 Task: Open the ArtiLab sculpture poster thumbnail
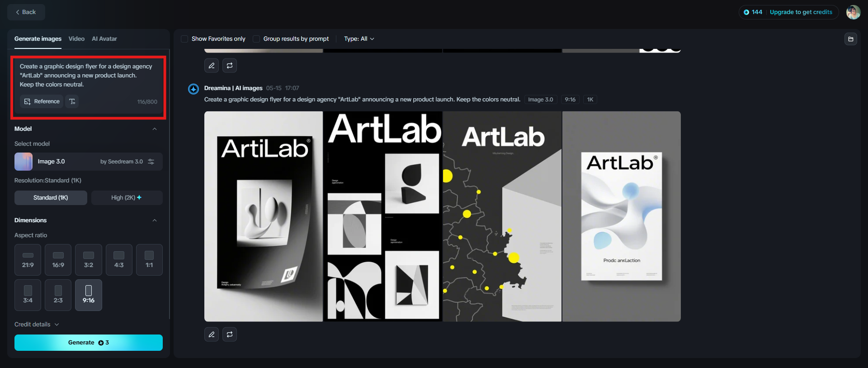[x=264, y=216]
